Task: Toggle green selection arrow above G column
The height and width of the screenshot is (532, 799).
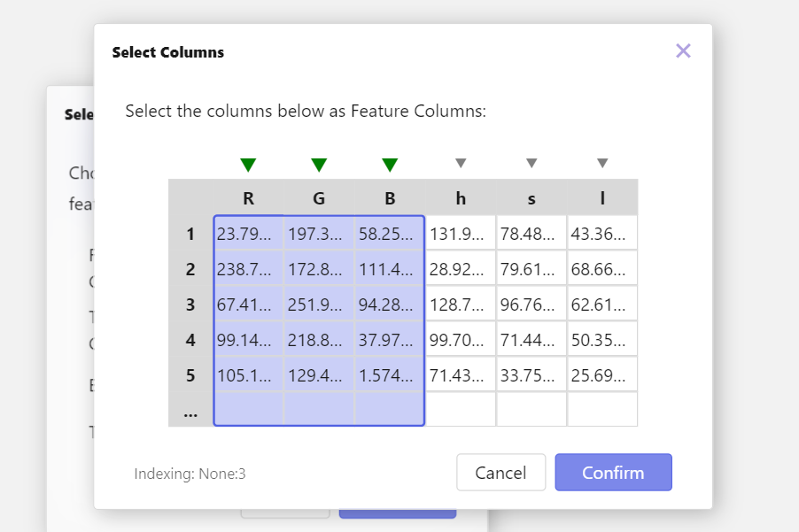Action: 319,165
